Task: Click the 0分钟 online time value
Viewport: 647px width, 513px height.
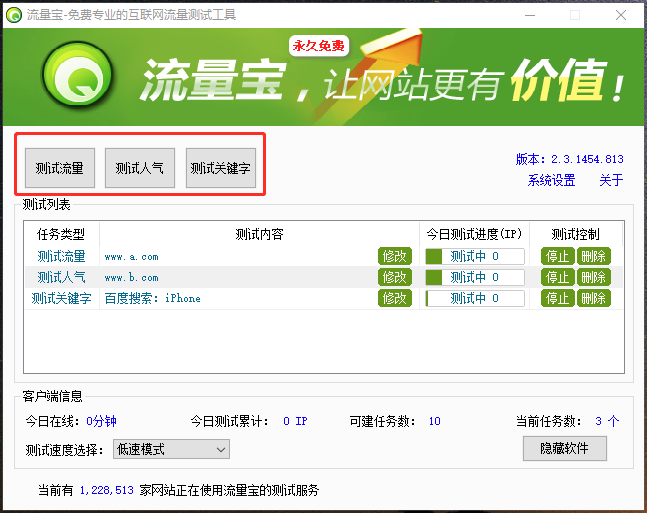Action: pyautogui.click(x=102, y=421)
